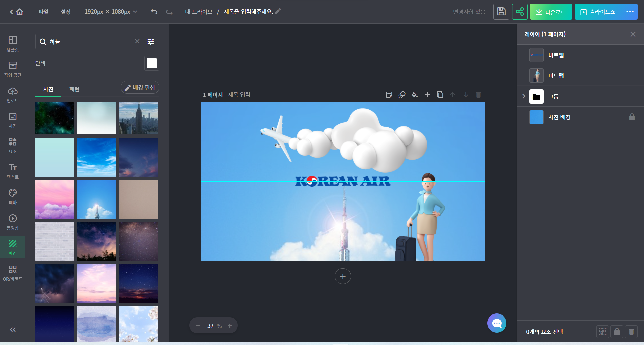Image resolution: width=644 pixels, height=345 pixels.
Task: Close the 레이어 panel
Action: click(x=633, y=34)
